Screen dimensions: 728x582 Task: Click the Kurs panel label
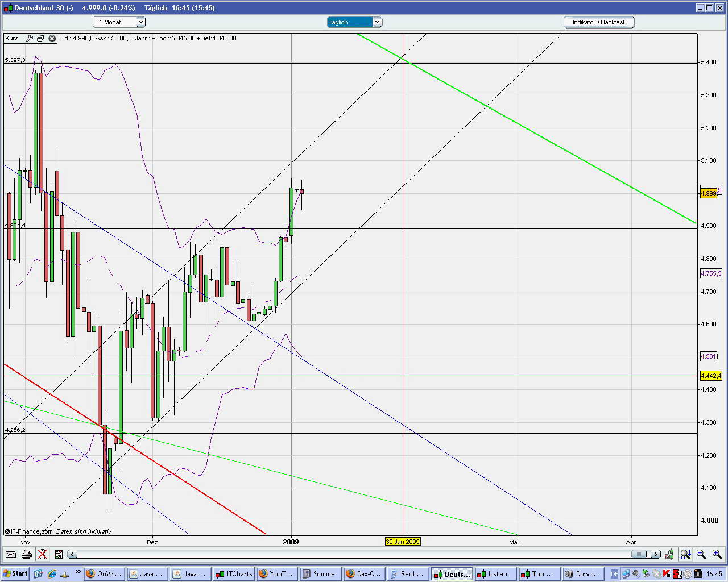(x=12, y=39)
